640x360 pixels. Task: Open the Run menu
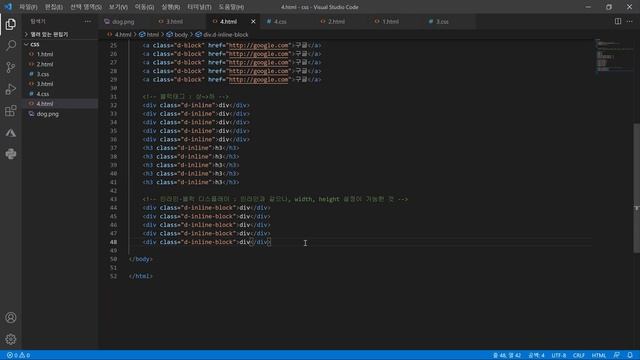pyautogui.click(x=170, y=7)
